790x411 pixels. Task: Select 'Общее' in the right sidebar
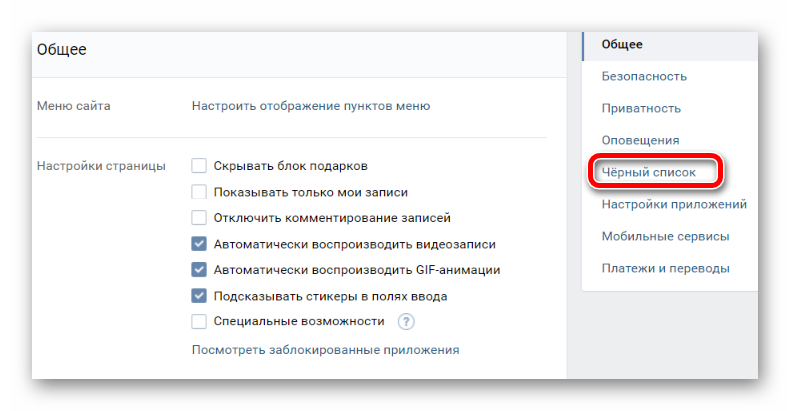click(622, 44)
